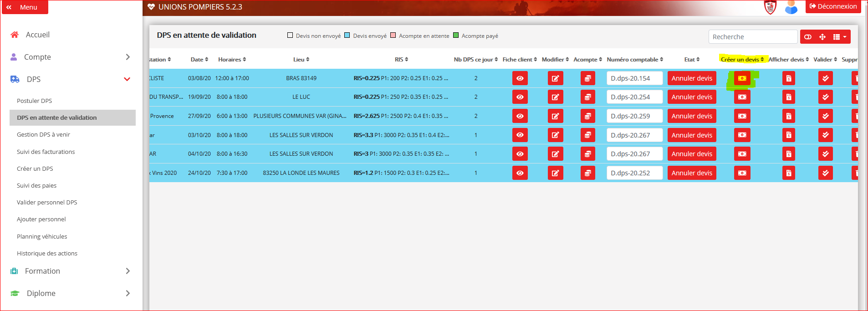This screenshot has height=311, width=868.
Task: Show quote document icon for D.dps-20.252 row
Action: click(788, 173)
